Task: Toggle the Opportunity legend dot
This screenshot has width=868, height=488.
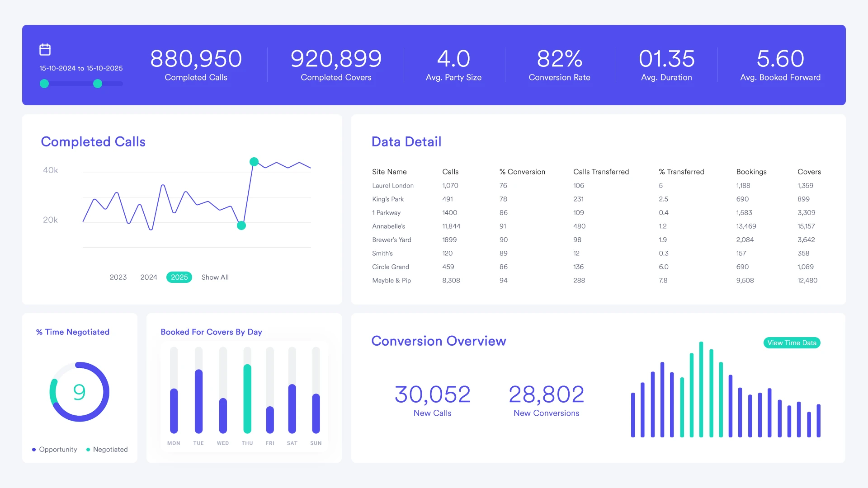Action: (34, 450)
